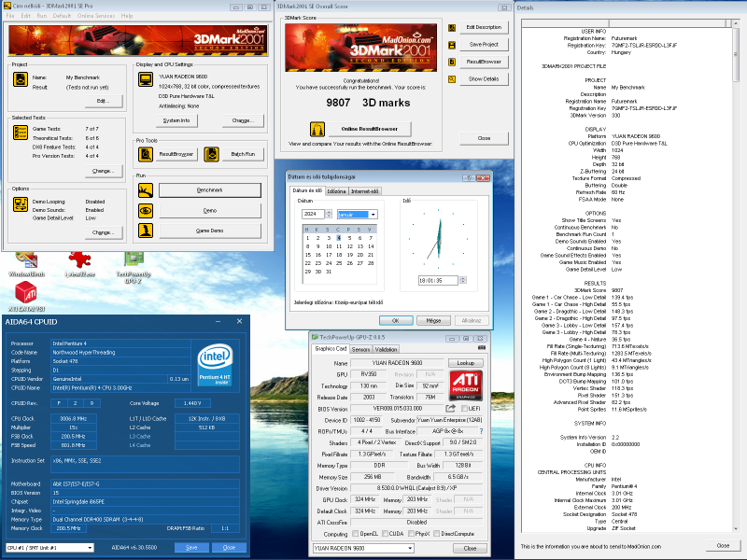747x560 pixels.
Task: Click the Benchmark button in 3DMark2001
Action: (209, 190)
